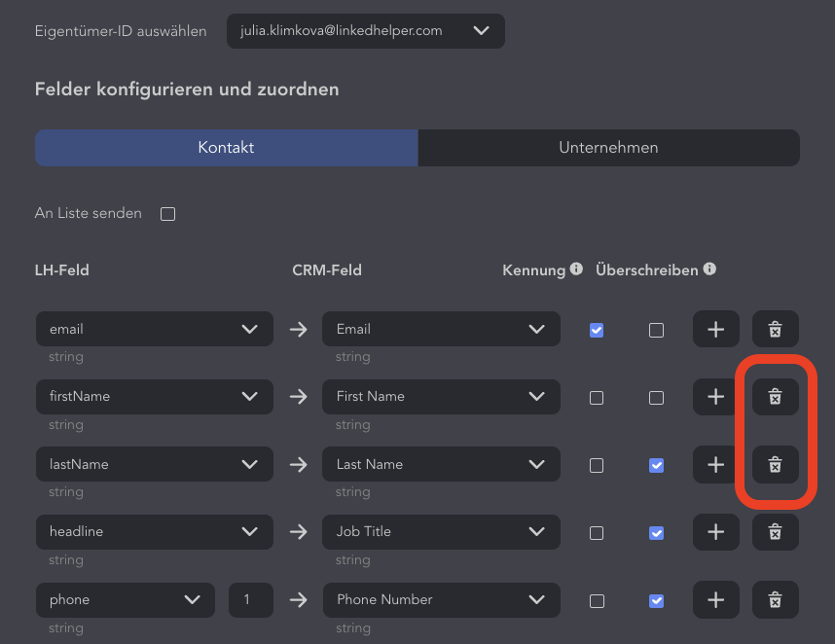
Task: Toggle the An Liste senden checkbox
Action: click(x=167, y=214)
